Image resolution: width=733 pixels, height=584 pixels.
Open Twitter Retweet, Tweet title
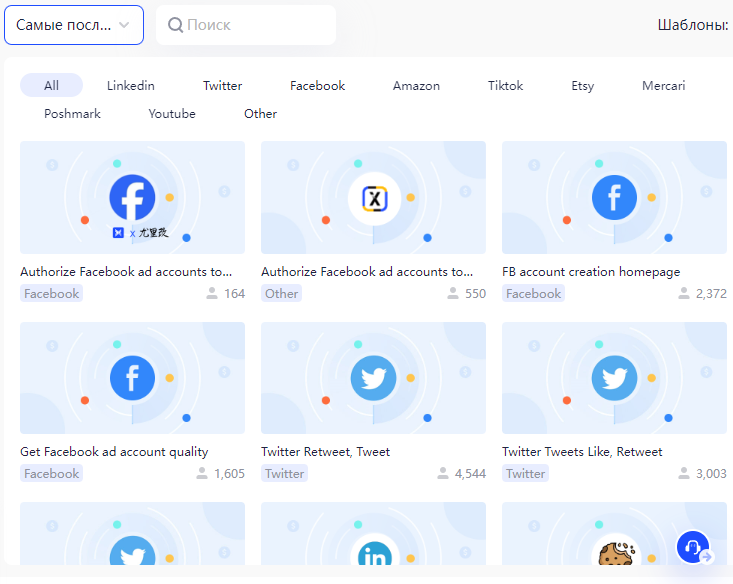[x=325, y=452]
